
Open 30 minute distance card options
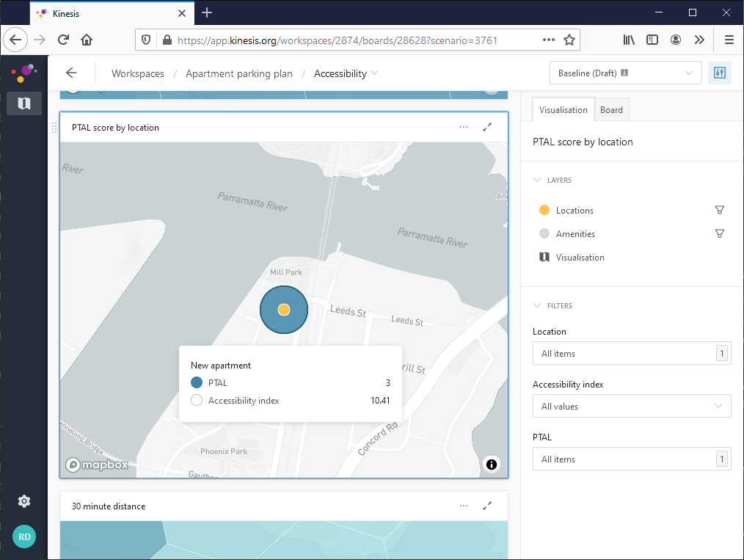click(x=464, y=506)
